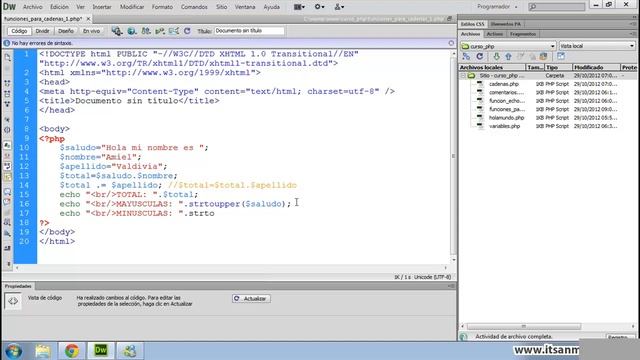Click Expand All in coding toolbar
The width and height of the screenshot is (640, 360).
[7, 104]
